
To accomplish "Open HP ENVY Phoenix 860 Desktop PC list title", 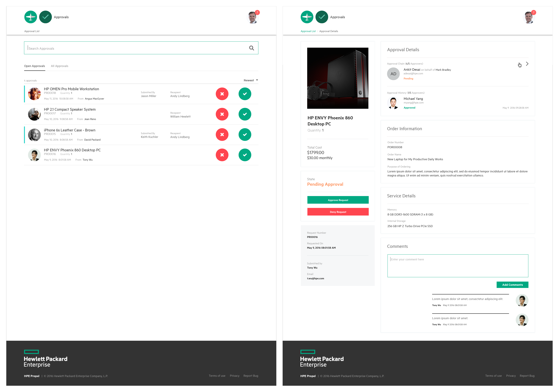I will click(72, 150).
